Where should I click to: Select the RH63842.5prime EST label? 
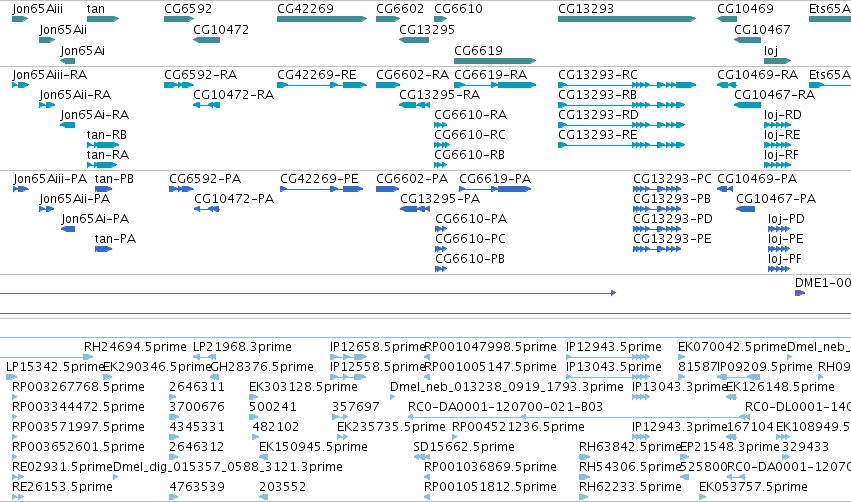tap(630, 447)
